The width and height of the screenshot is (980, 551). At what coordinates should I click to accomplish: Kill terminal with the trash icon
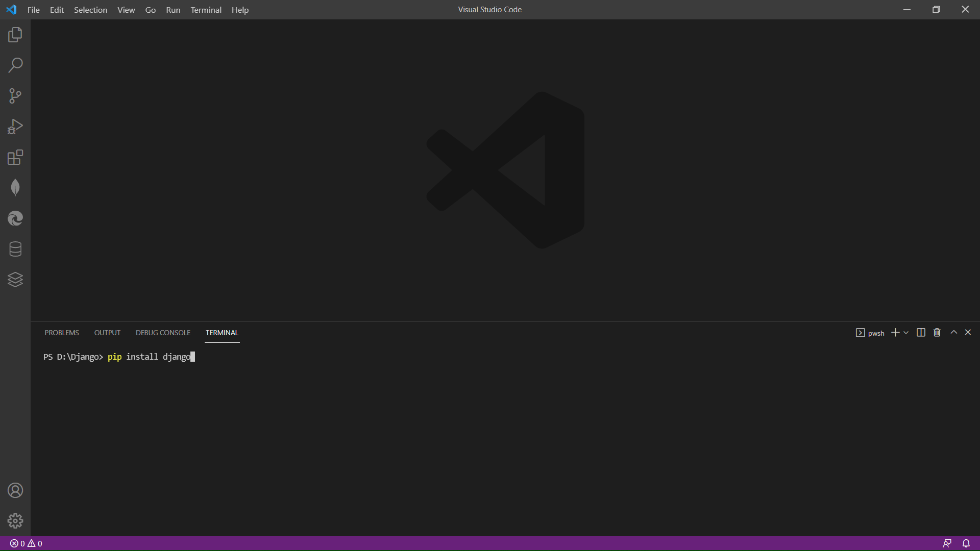coord(937,333)
